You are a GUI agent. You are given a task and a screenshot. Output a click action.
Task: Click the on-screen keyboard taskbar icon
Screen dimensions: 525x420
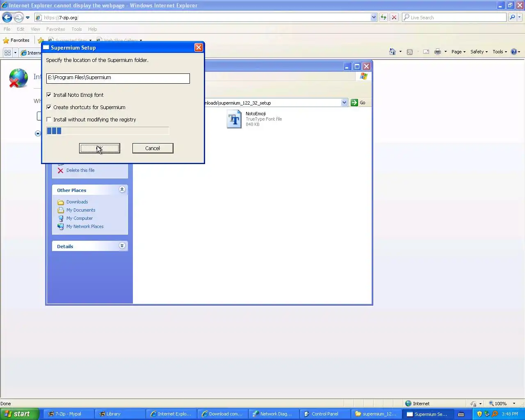(x=461, y=414)
